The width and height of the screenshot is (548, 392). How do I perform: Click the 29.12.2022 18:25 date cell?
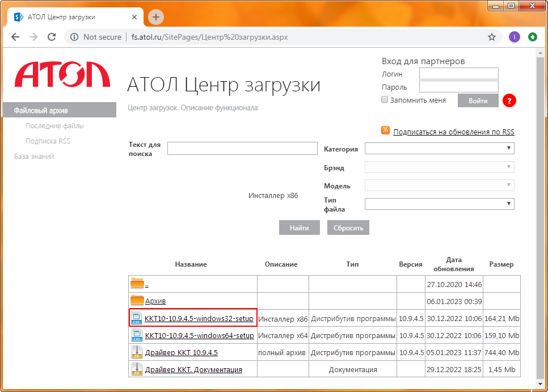pyautogui.click(x=454, y=370)
